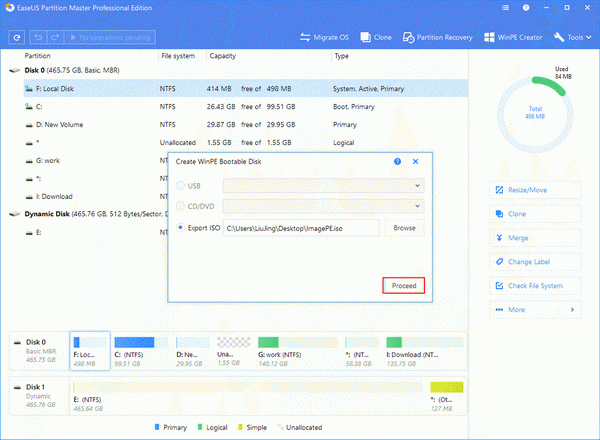Select the Export ISO radio option
Image resolution: width=600 pixels, height=440 pixels.
180,228
